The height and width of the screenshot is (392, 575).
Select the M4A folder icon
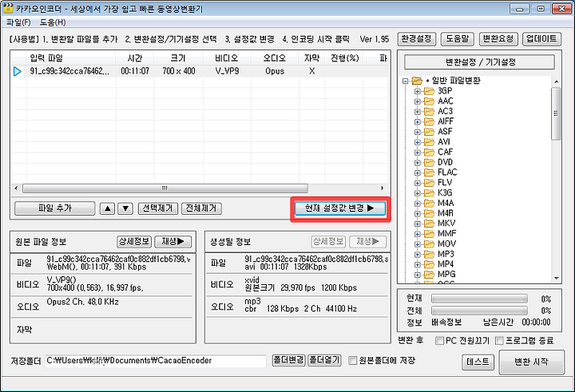pyautogui.click(x=429, y=203)
